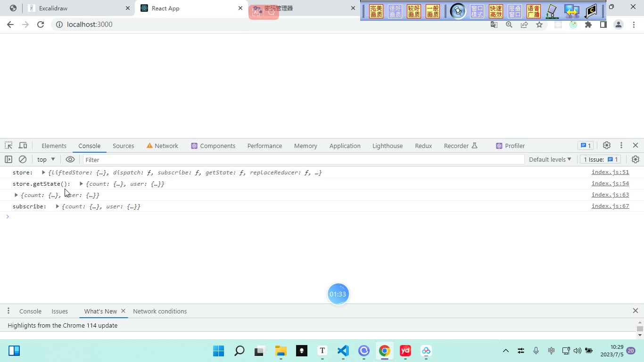Activate the inspect element picker icon
644x362 pixels.
[8, 146]
